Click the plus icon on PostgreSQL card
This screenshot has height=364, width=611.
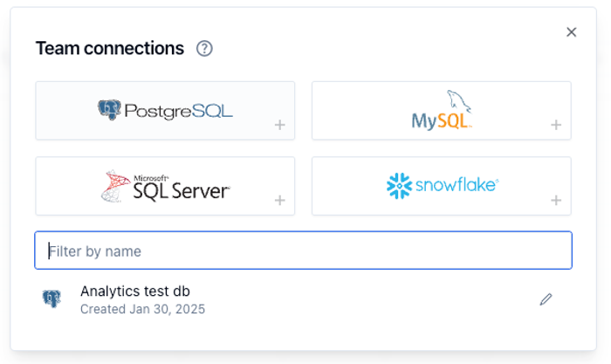(x=280, y=125)
